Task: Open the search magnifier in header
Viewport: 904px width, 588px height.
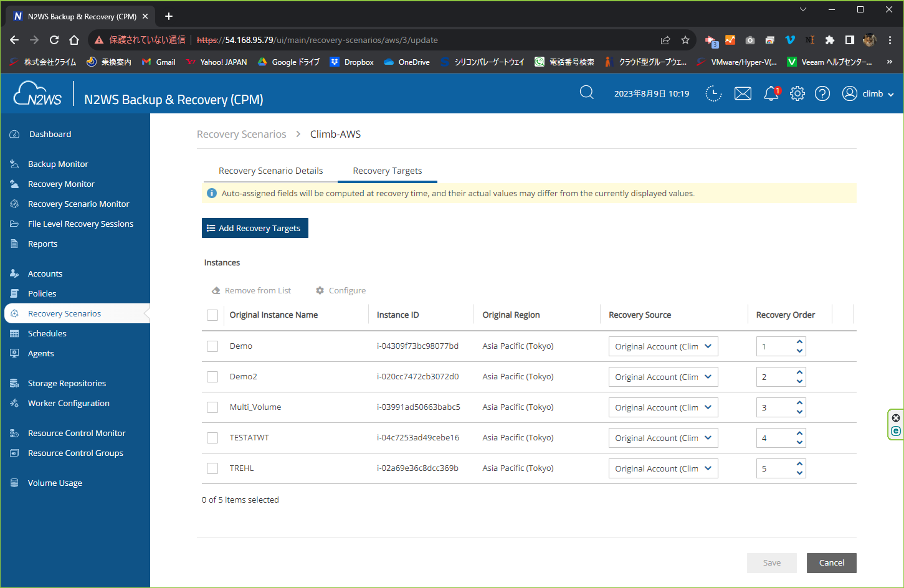Action: click(586, 93)
